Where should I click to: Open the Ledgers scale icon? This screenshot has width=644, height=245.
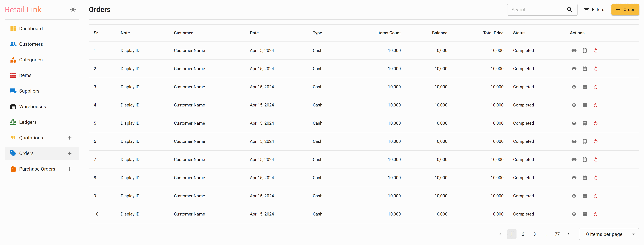(13, 122)
